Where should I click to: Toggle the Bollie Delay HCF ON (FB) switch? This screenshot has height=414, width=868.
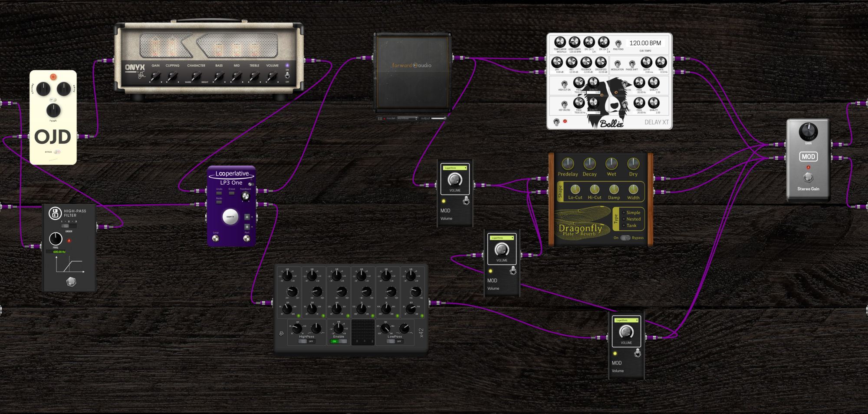[564, 104]
